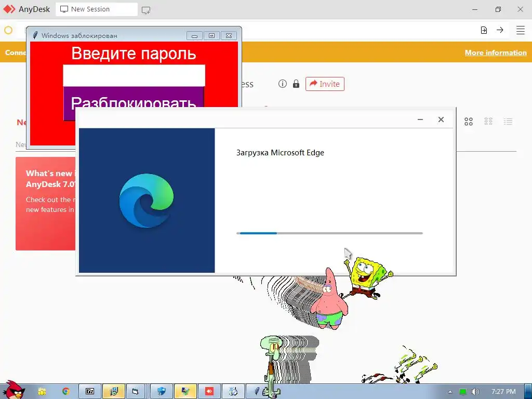Viewport: 532px width, 399px height.
Task: Click the Show desktop strip at taskbar end
Action: tap(528, 392)
